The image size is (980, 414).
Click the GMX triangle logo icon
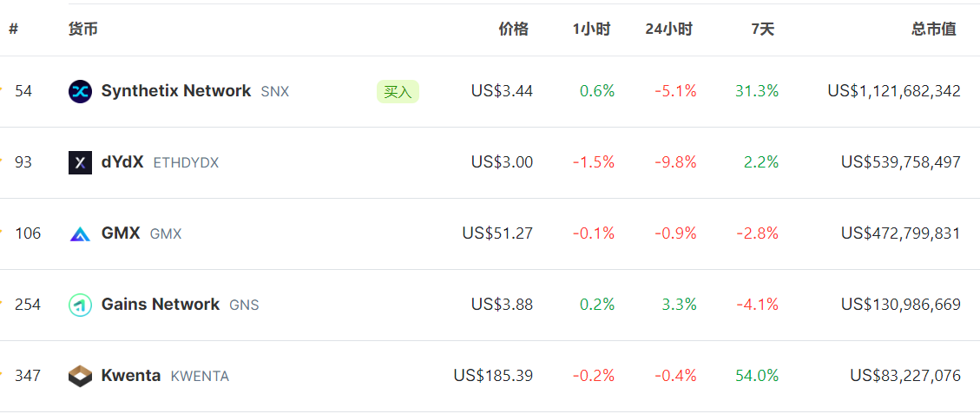(x=80, y=233)
